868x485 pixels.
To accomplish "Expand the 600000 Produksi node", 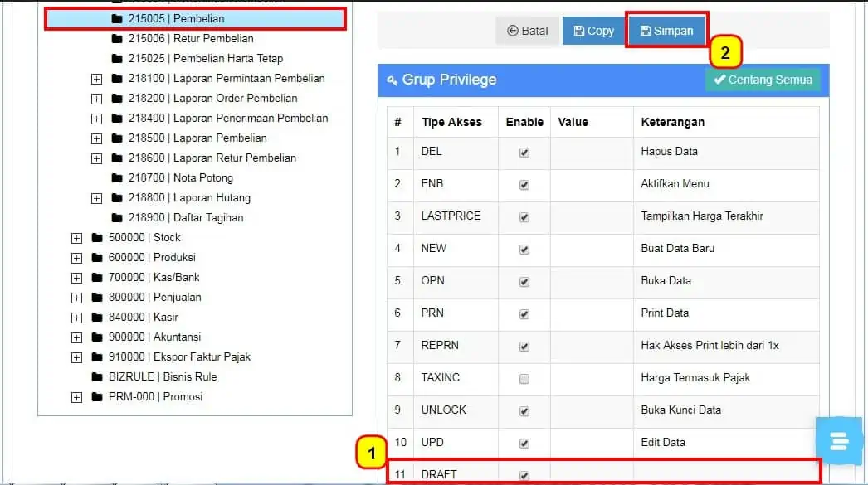I will 76,259.
